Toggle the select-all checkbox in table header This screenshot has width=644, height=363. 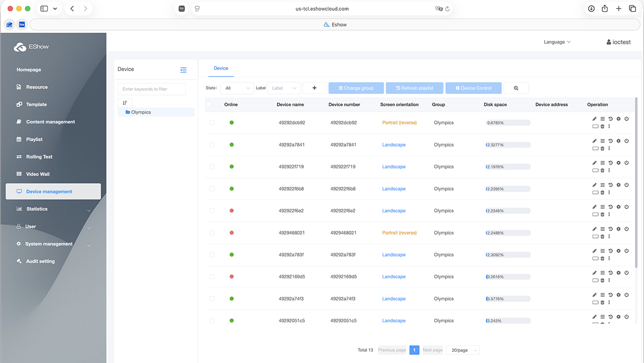(x=209, y=105)
